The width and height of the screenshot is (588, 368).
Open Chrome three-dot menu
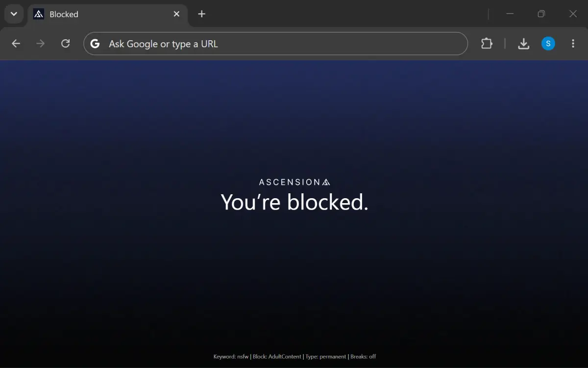[x=573, y=44]
